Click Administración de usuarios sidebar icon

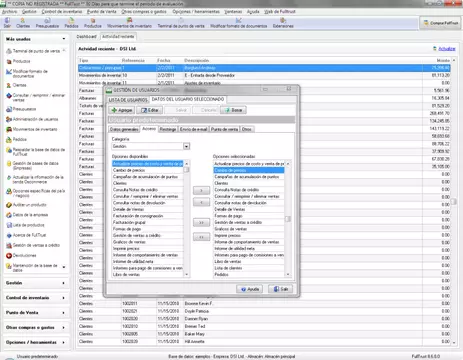click(9, 119)
